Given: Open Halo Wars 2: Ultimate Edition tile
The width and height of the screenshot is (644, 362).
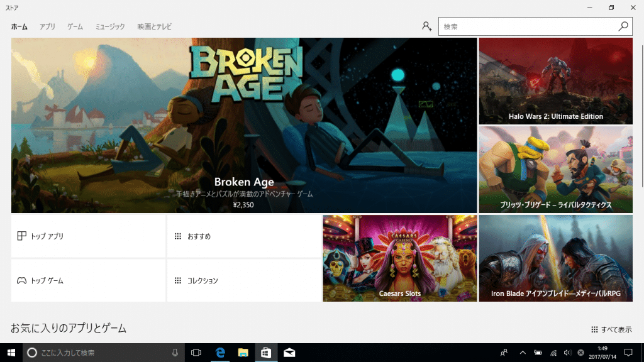Looking at the screenshot, I should click(556, 81).
